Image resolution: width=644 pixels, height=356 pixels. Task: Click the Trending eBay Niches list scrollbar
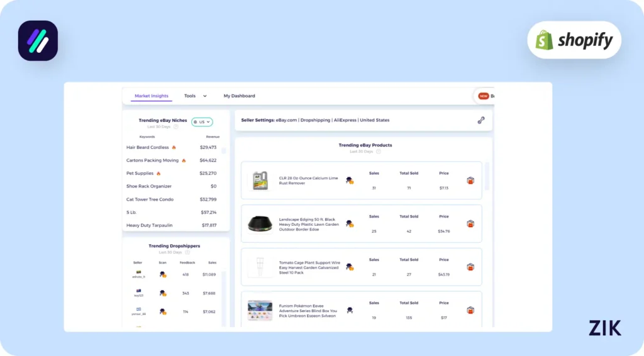coord(228,182)
